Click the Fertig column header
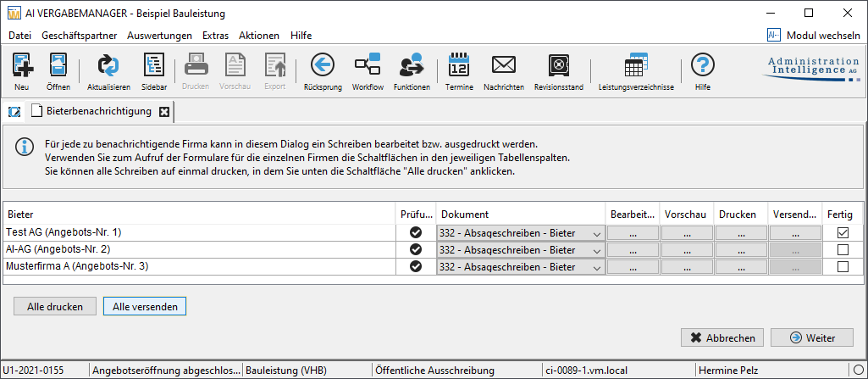The height and width of the screenshot is (379, 868). pyautogui.click(x=842, y=215)
